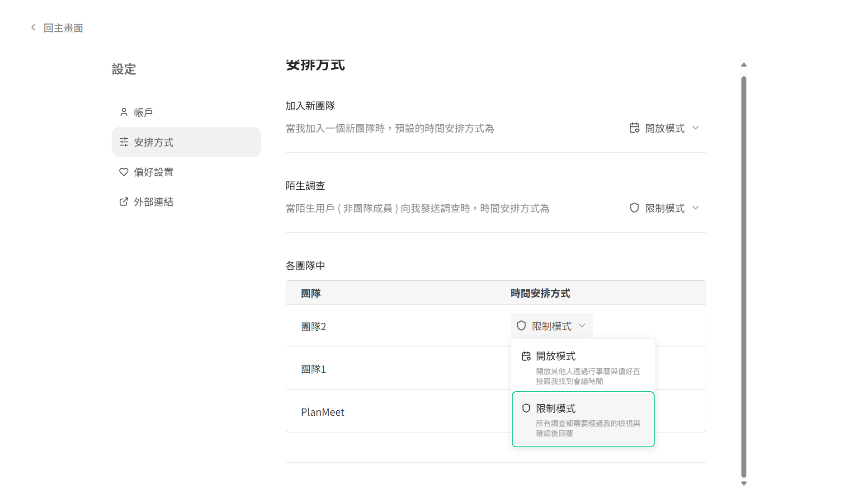Click the PlanMeet row in the team table
The height and width of the screenshot is (488, 868).
(322, 412)
